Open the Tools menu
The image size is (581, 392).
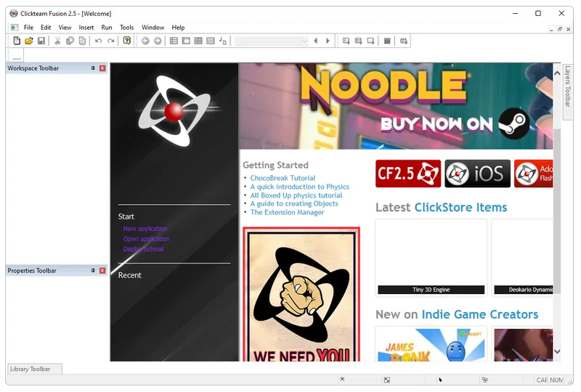click(126, 28)
